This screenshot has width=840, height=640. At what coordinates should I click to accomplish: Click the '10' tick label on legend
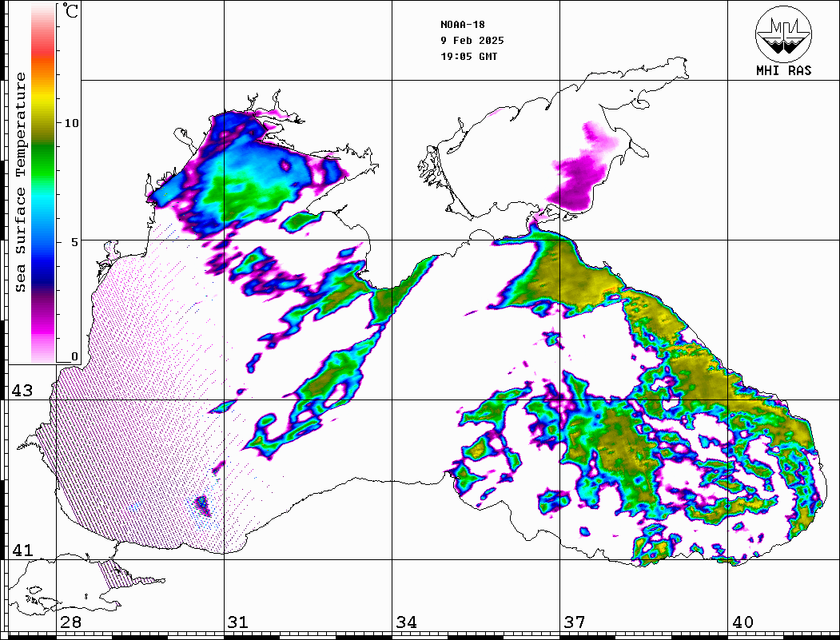[x=71, y=123]
